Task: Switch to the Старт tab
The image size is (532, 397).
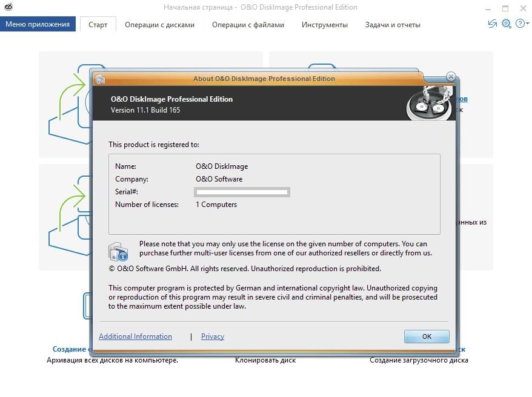Action: point(98,25)
